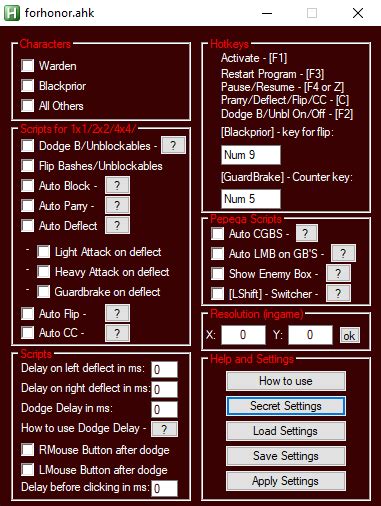This screenshot has height=506, width=381.
Task: Show the Auto Parry help popup
Action: click(117, 205)
